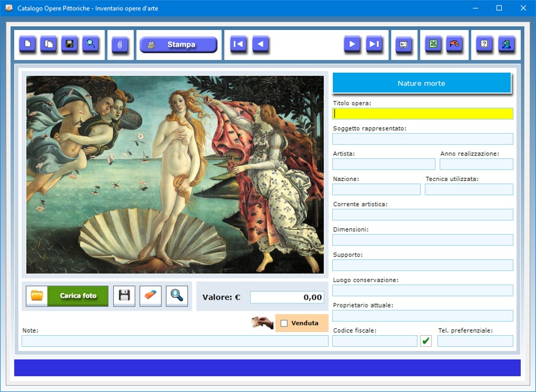Click into the Dimensioni field

[423, 240]
